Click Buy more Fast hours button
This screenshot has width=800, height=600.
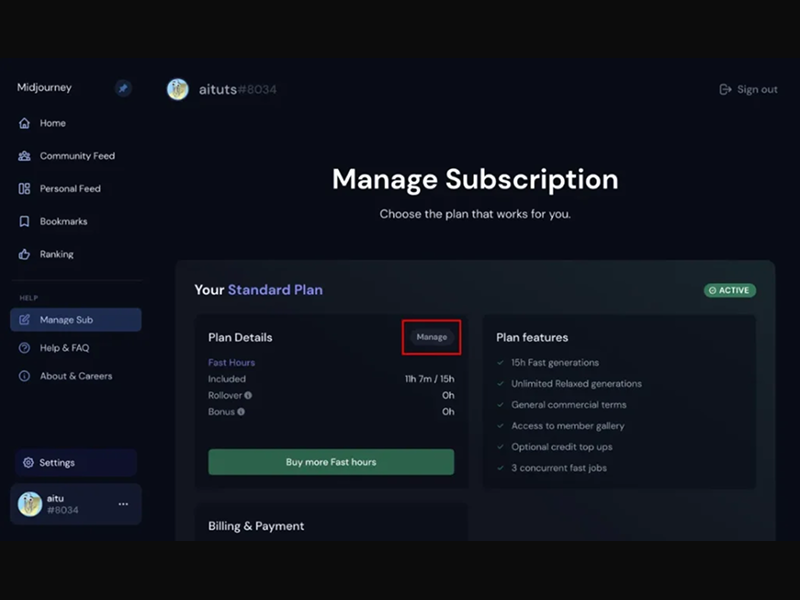[331, 462]
